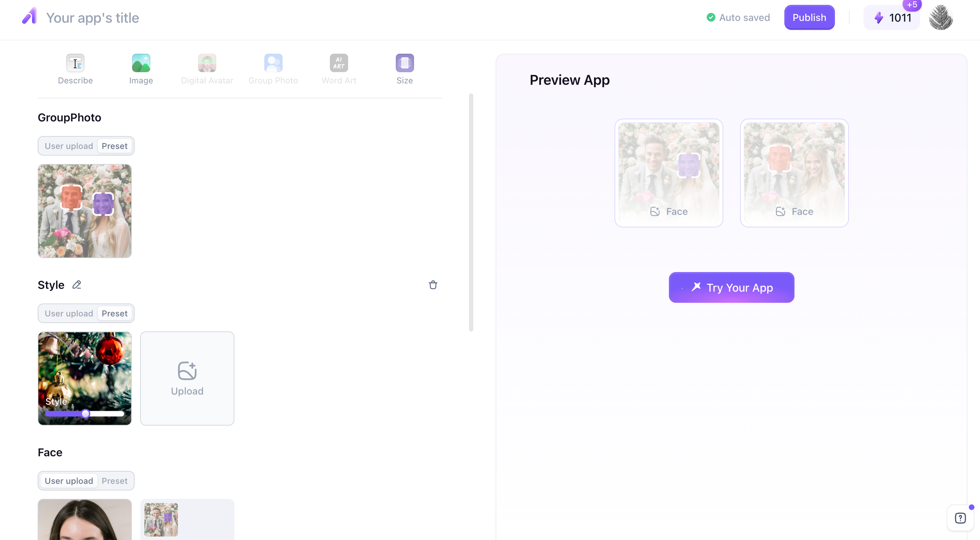Click the Try Your App button
Image resolution: width=980 pixels, height=540 pixels.
point(731,287)
